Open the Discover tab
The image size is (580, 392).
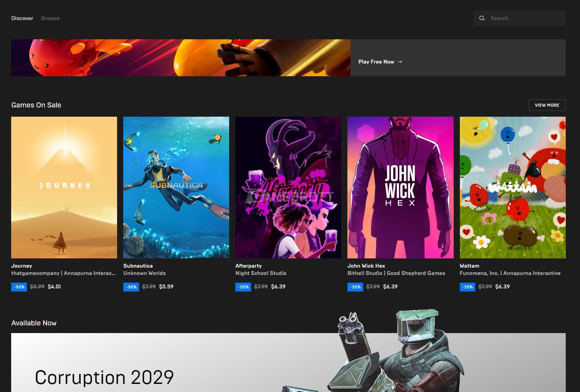tap(22, 18)
